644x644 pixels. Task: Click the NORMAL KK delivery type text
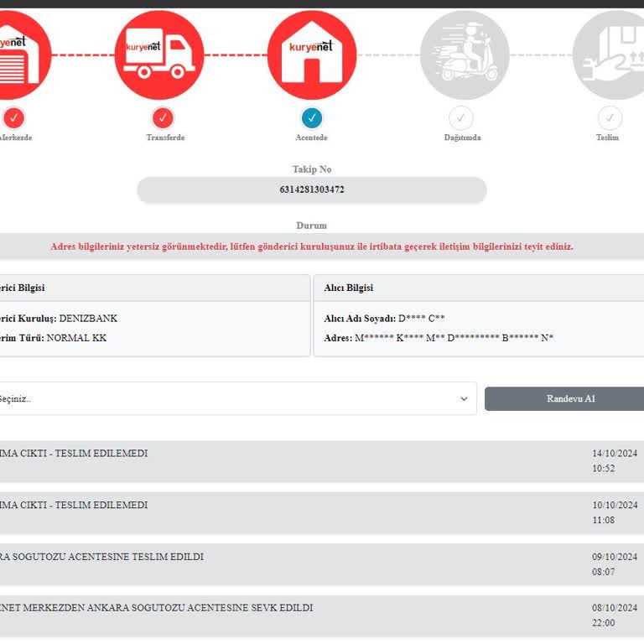point(76,338)
